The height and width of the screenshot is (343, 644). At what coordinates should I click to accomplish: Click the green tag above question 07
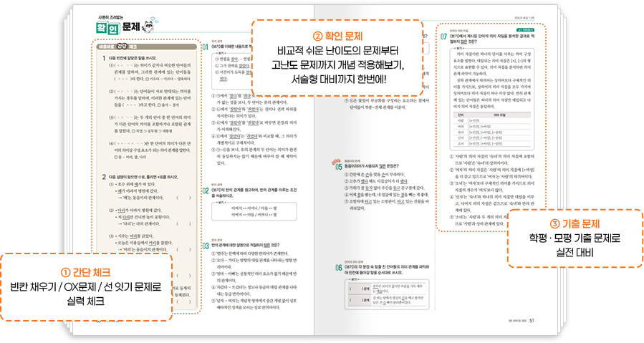(x=525, y=30)
